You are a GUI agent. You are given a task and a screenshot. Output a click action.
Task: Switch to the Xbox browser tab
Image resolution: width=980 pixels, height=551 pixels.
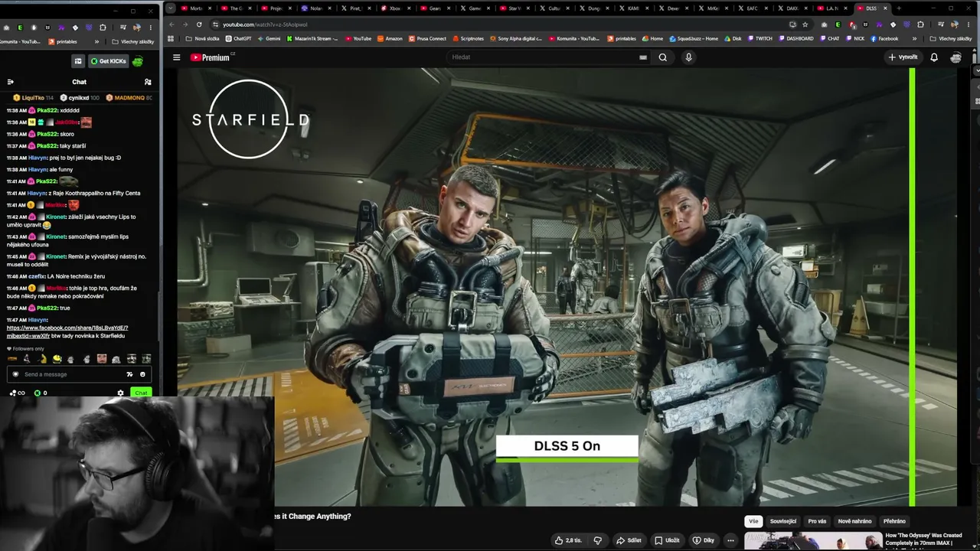click(x=396, y=8)
